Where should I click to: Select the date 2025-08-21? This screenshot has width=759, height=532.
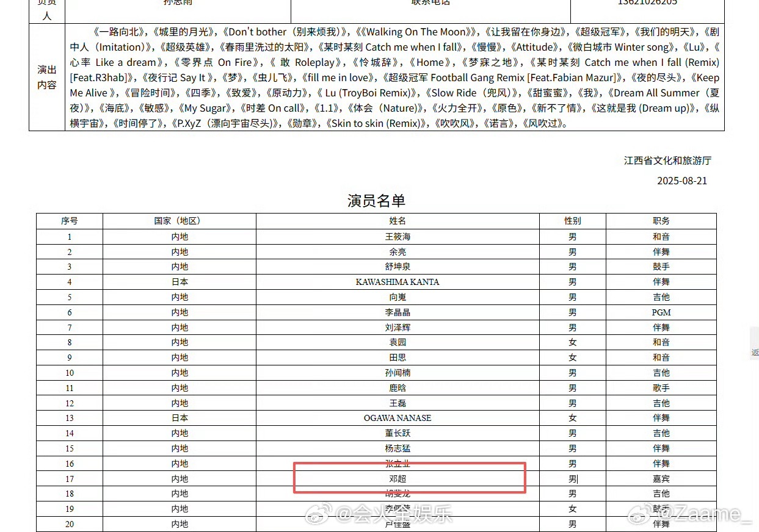pos(682,181)
